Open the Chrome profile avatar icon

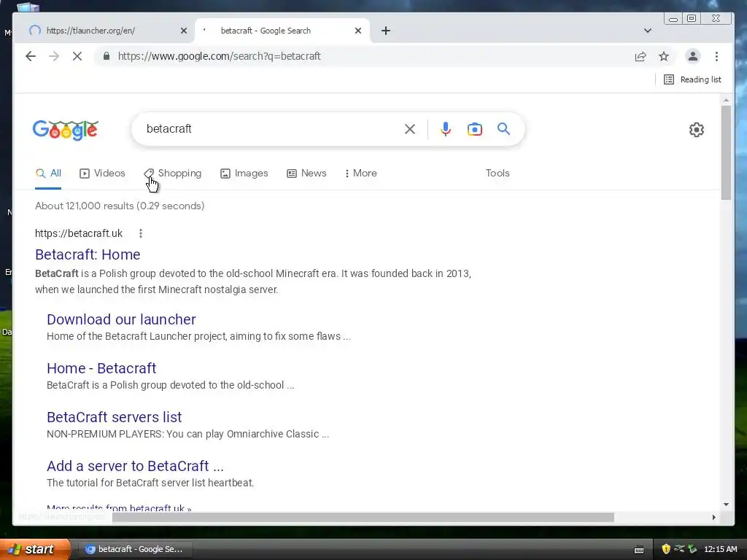pyautogui.click(x=693, y=56)
